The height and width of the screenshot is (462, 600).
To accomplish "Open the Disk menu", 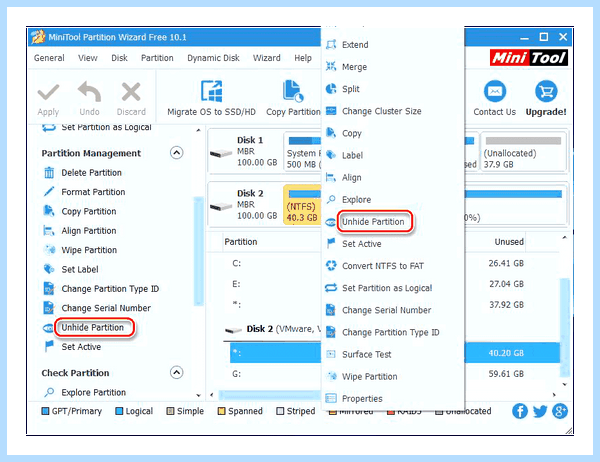I will (x=119, y=58).
